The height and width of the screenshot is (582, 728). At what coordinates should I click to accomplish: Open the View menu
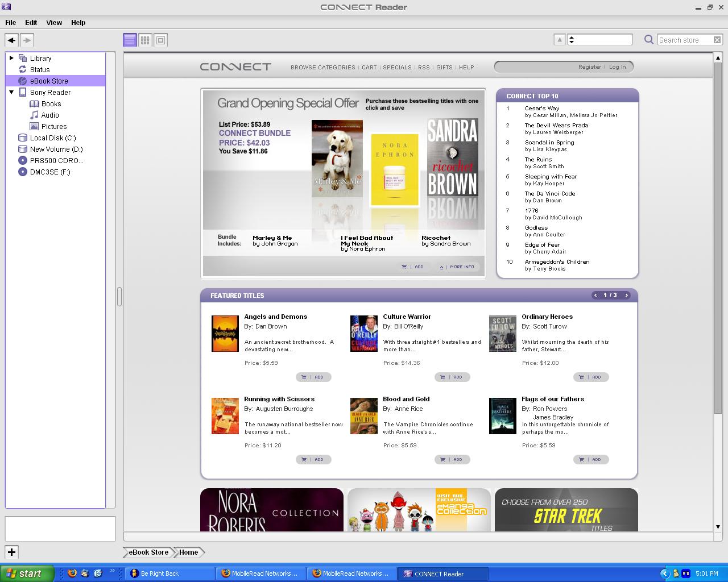tap(54, 23)
